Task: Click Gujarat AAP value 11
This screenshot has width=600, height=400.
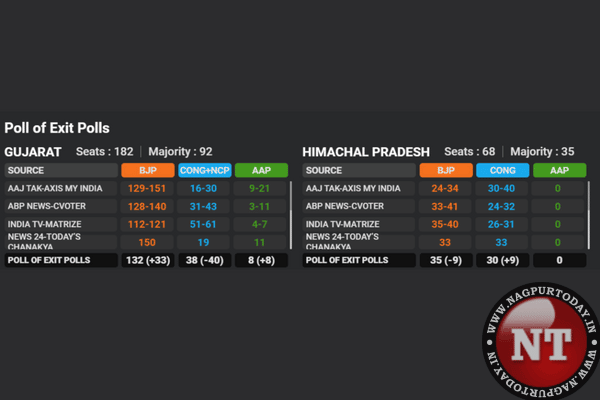Action: click(x=259, y=242)
